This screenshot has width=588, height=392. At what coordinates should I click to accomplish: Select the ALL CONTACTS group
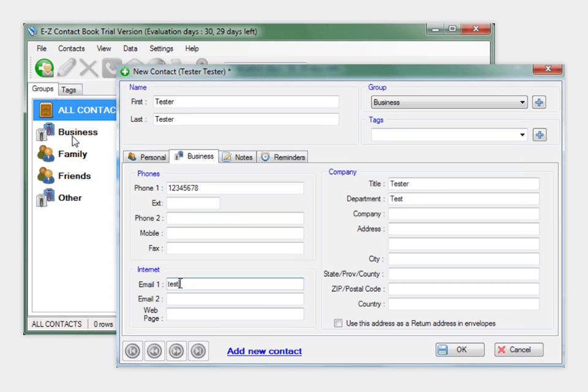point(75,110)
